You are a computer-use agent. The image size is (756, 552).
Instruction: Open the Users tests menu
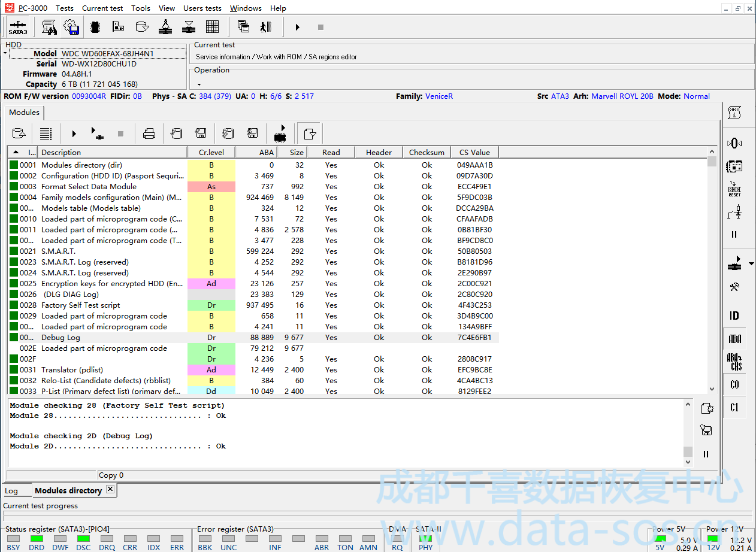pyautogui.click(x=202, y=8)
